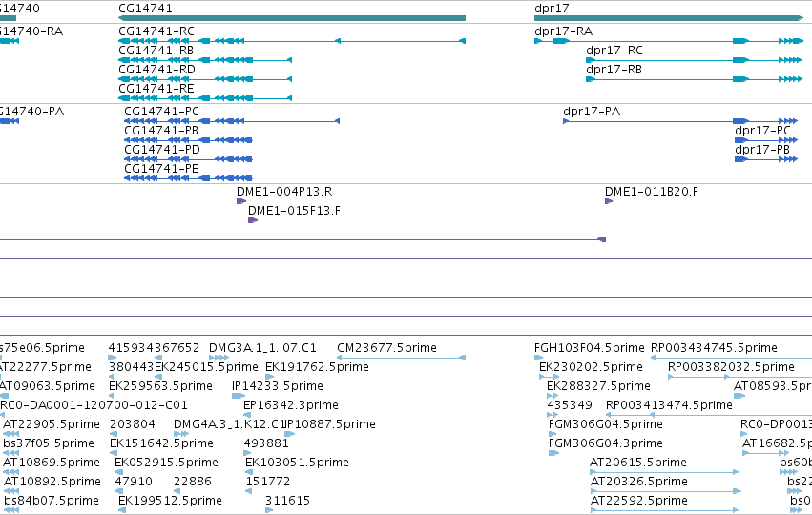Select the CG14741-RB transcript label

click(x=156, y=51)
